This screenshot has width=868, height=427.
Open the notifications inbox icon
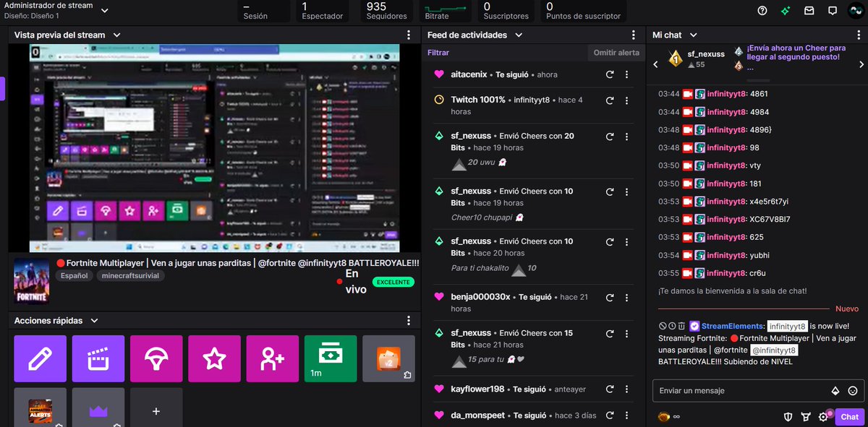click(x=809, y=11)
